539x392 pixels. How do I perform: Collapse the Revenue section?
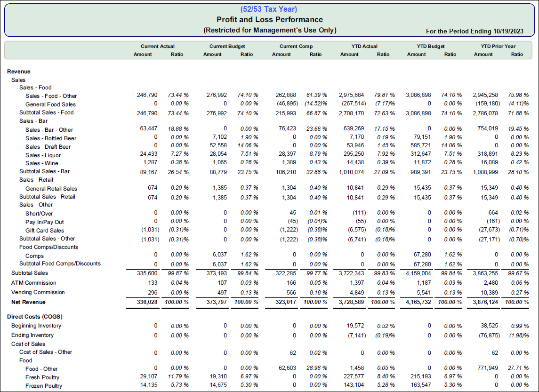[x=19, y=71]
